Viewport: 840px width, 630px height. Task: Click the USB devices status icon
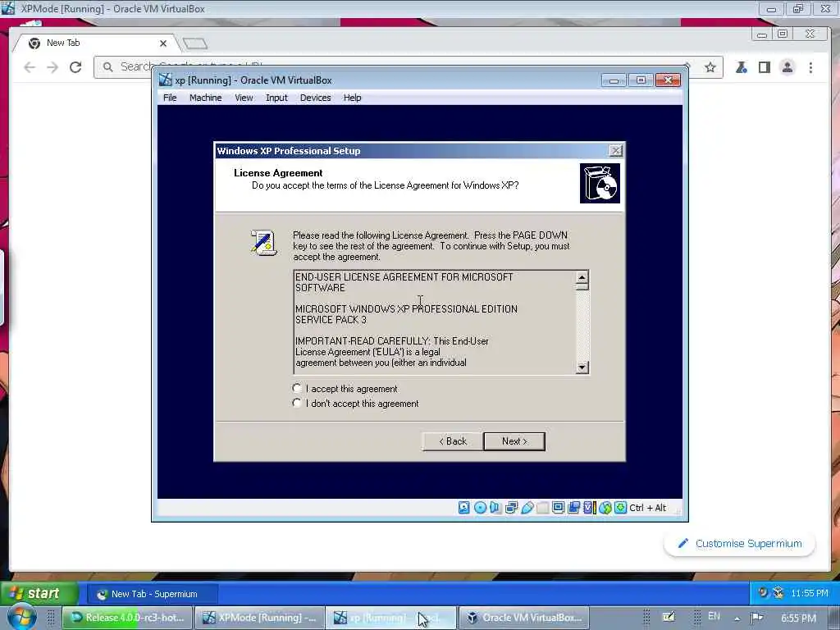(x=527, y=507)
